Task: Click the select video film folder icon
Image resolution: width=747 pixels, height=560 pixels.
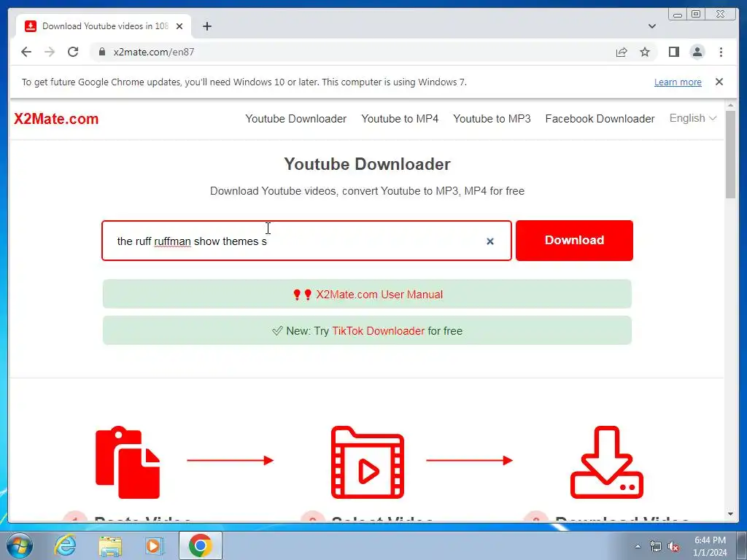Action: [368, 462]
